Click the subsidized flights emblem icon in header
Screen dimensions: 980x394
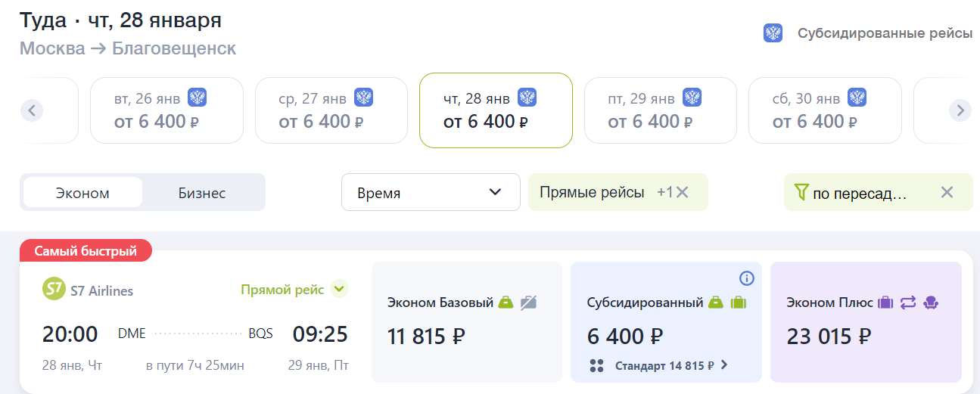tap(773, 33)
